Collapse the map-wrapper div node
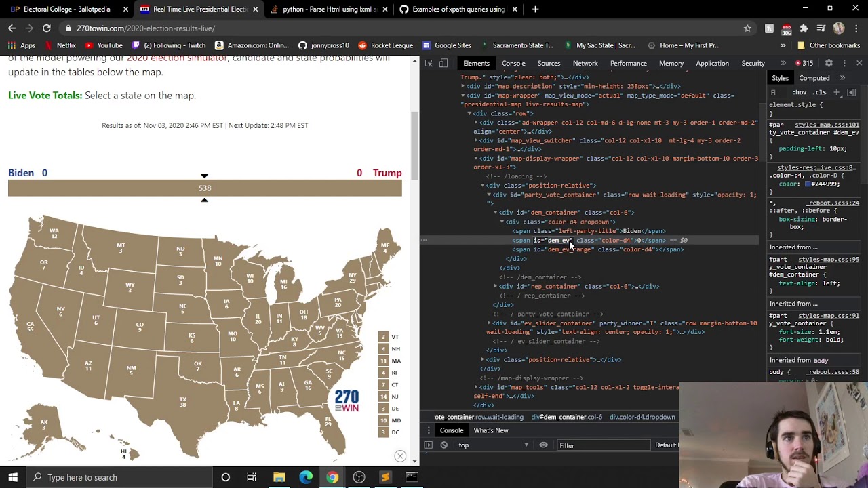 pos(463,96)
